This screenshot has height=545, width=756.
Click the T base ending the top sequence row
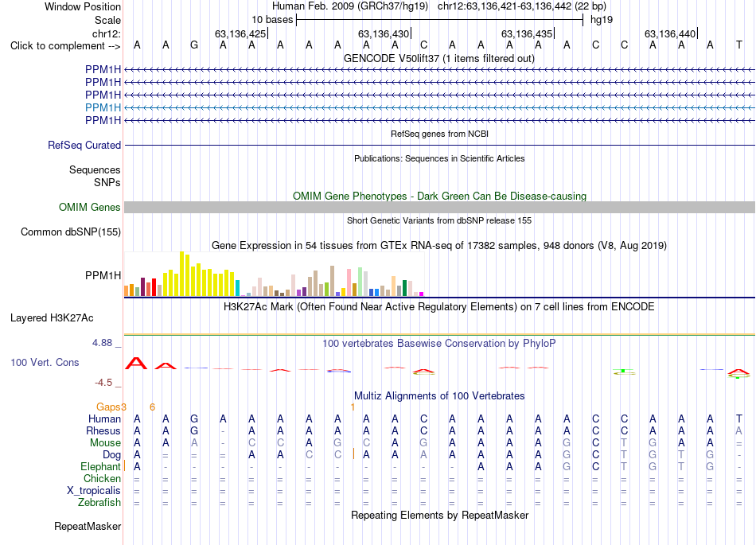tap(738, 45)
